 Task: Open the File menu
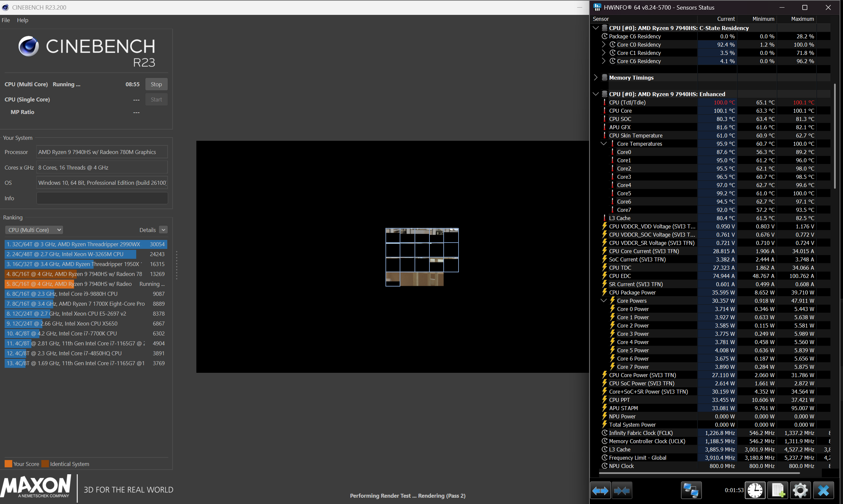coord(6,20)
